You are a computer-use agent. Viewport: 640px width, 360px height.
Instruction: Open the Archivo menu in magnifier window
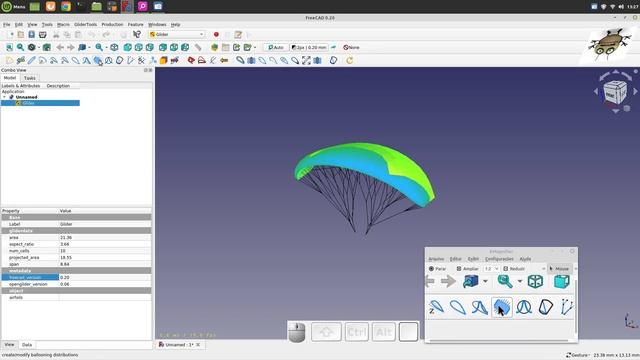(436, 259)
